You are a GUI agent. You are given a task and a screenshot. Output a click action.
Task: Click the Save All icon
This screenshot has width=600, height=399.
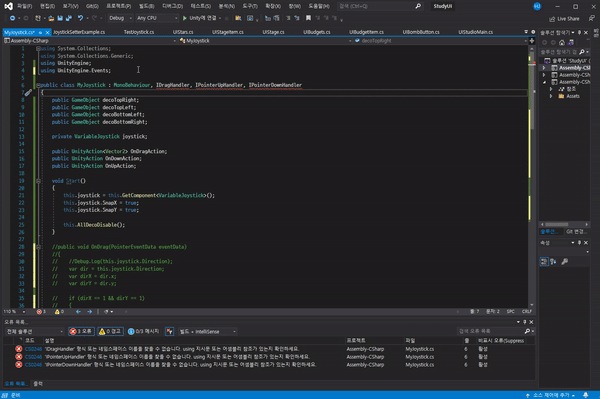click(68, 18)
